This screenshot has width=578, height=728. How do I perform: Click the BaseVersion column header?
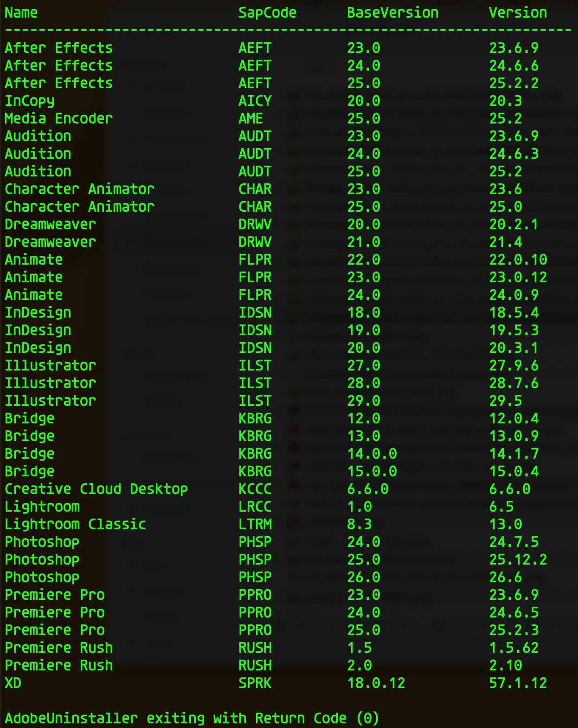coord(392,13)
